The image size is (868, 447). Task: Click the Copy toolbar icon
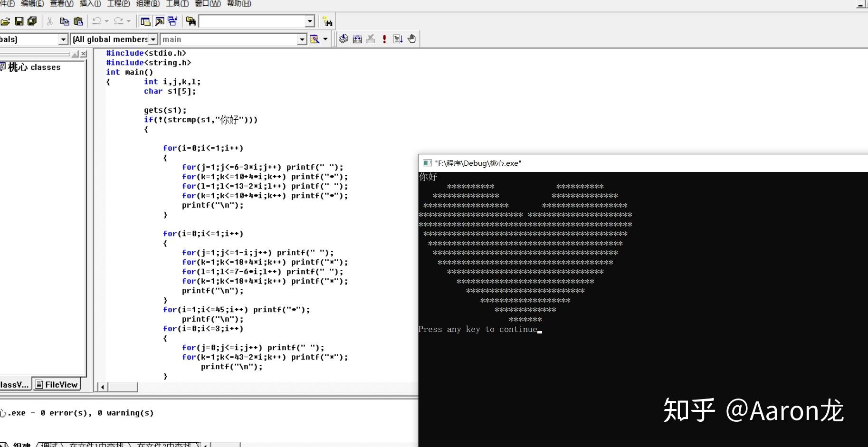click(64, 21)
